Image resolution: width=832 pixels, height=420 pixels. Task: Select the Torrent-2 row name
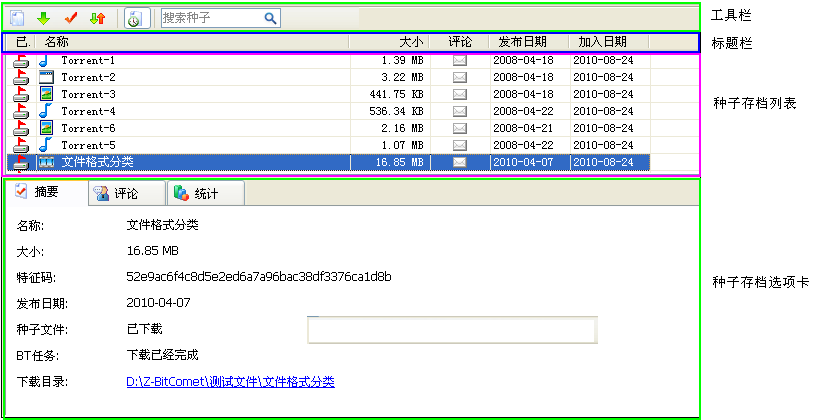coord(88,77)
